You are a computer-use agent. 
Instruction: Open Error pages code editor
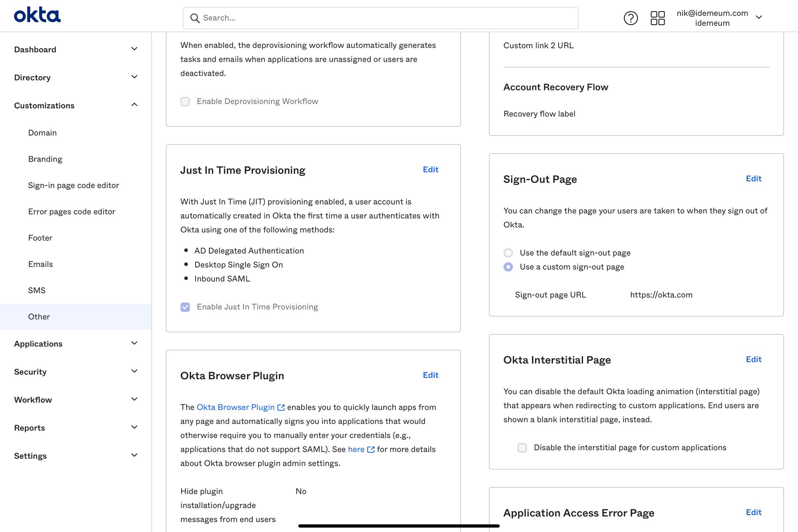click(x=71, y=212)
